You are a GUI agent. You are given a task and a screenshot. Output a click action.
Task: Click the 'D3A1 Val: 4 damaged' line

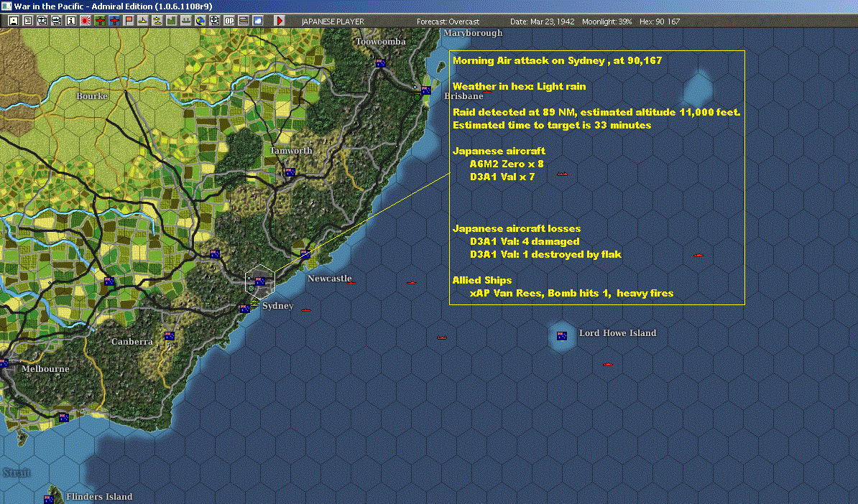tap(525, 242)
